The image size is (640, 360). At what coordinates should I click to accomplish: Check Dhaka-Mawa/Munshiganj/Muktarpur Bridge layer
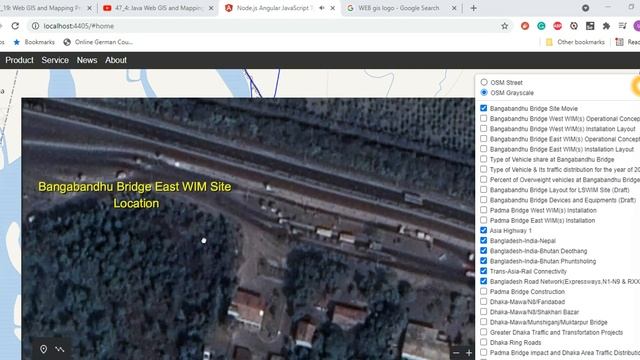pyautogui.click(x=484, y=322)
